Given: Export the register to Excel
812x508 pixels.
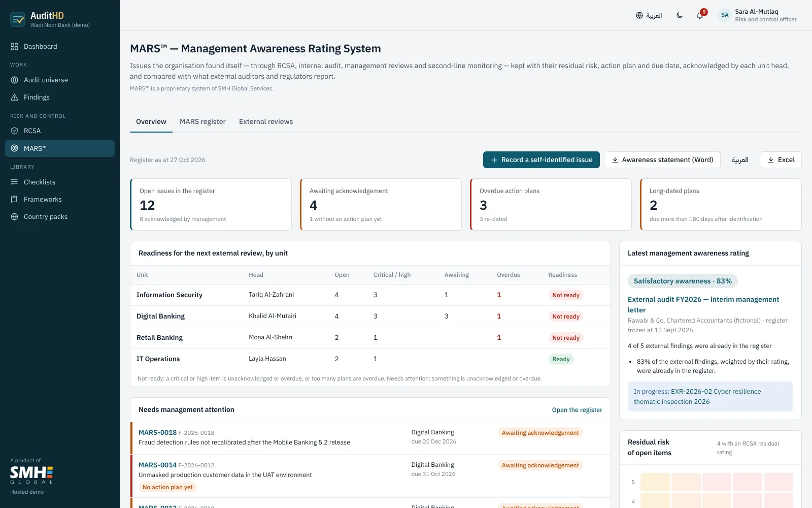Looking at the screenshot, I should point(781,160).
